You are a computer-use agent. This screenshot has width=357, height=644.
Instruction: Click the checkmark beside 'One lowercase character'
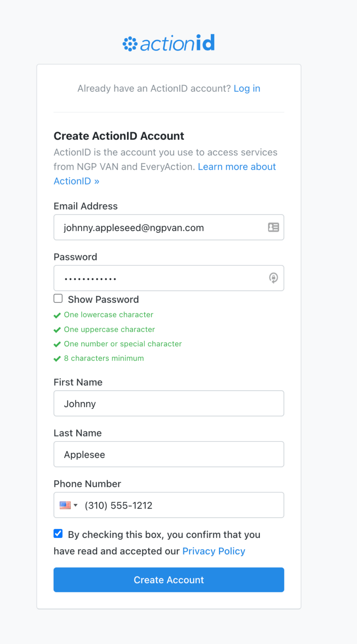[57, 315]
